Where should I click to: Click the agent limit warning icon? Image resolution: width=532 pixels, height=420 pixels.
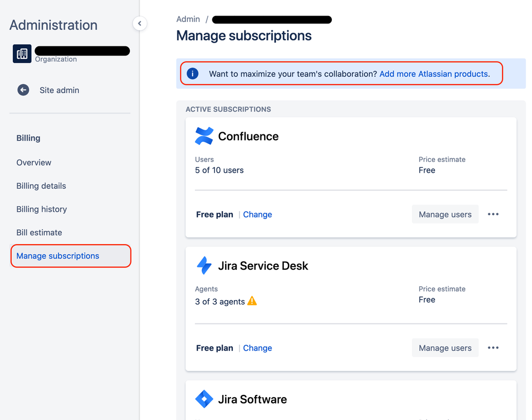tap(252, 301)
